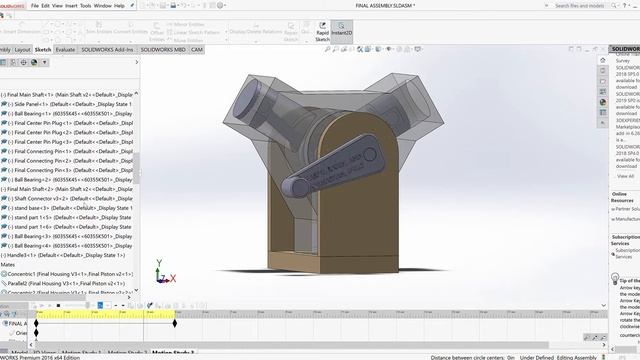640x360 pixels.
Task: Select the end keyframe diamond on the FINAL A row
Action: (x=175, y=323)
